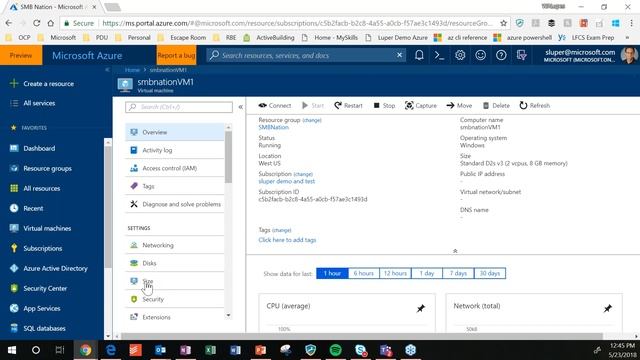Select 12 hours time range

point(395,273)
